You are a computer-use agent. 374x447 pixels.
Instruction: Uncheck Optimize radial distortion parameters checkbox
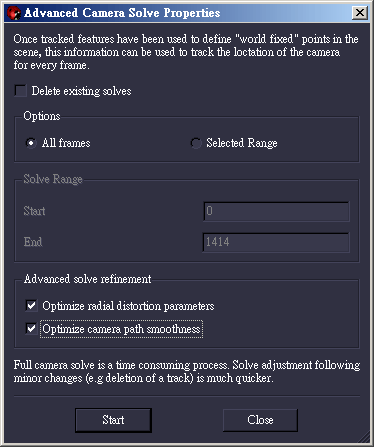[31, 306]
